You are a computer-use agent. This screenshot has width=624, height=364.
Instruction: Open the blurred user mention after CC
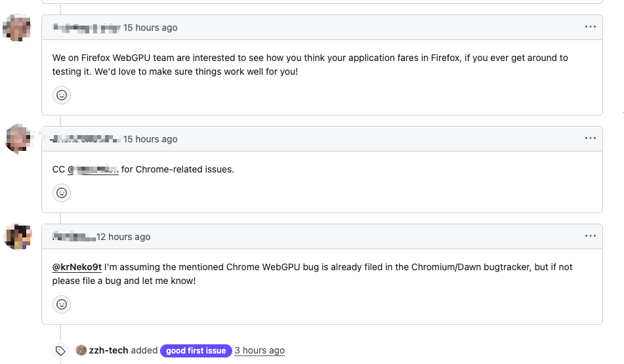point(93,169)
